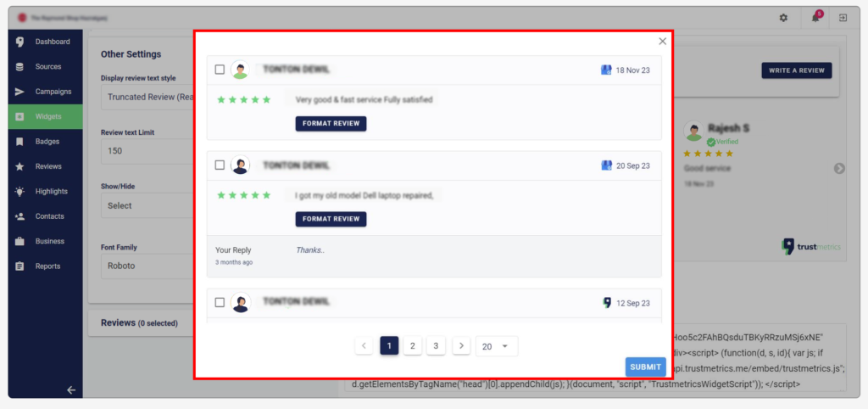Click the Rajesh S avatar in the preview
This screenshot has height=409, width=868.
693,131
